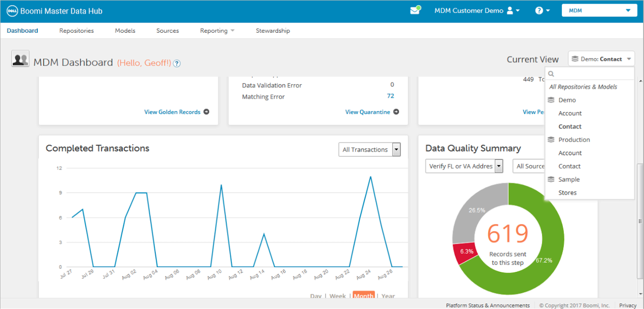Click the search magnifier in the view list
The image size is (644, 309).
tap(551, 74)
